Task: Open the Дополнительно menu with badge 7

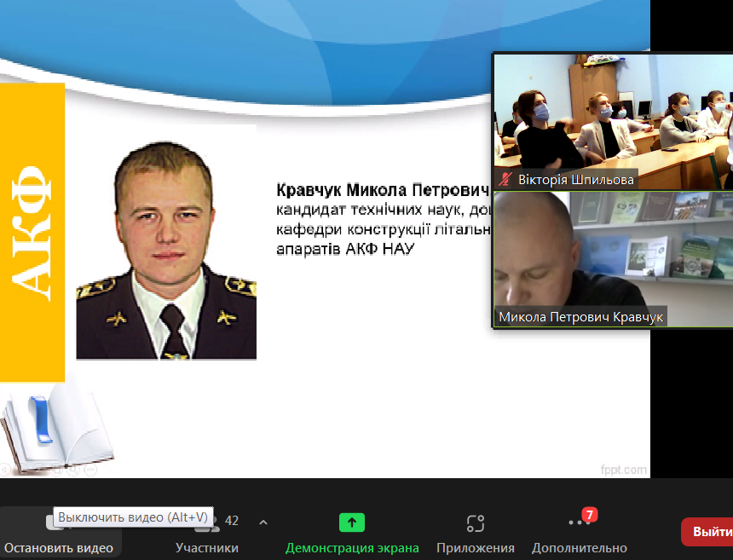Action: pyautogui.click(x=579, y=522)
